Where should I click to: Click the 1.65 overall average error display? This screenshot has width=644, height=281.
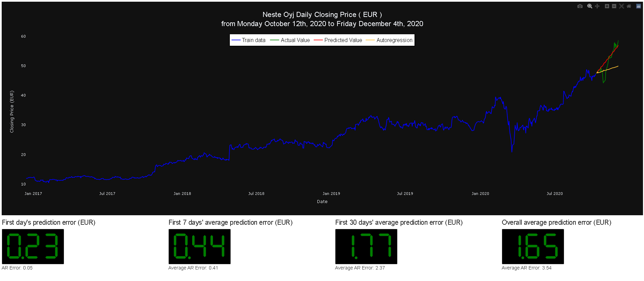click(x=533, y=246)
